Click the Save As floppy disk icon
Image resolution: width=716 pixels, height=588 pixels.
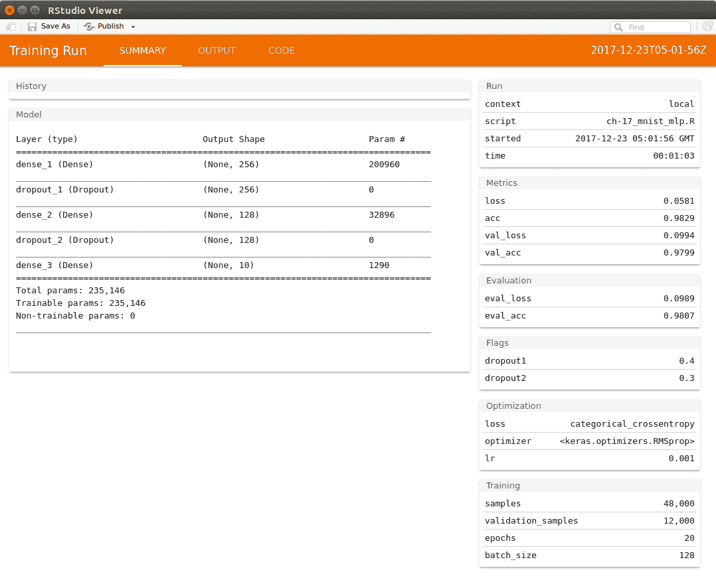[x=32, y=27]
